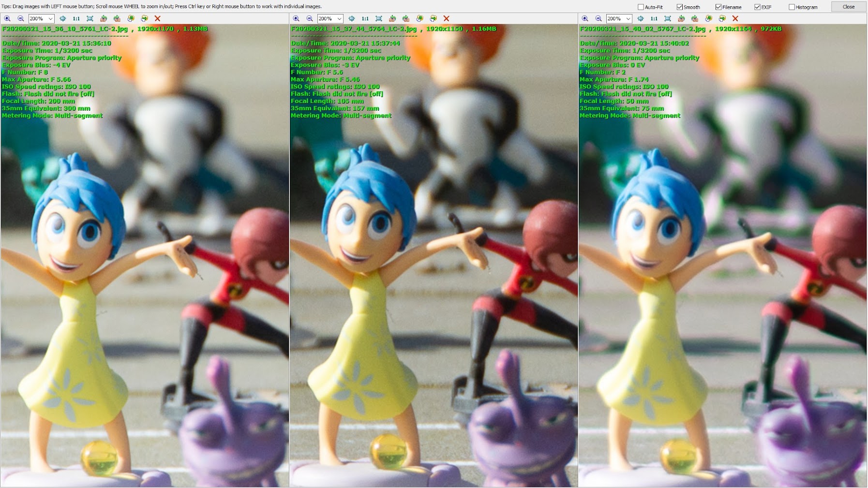The width and height of the screenshot is (868, 488).
Task: Click the 105 mm focal length photo
Action: coord(434,255)
